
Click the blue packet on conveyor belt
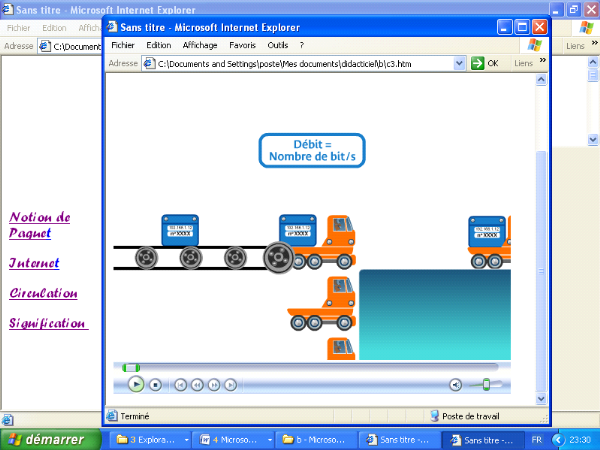point(180,230)
